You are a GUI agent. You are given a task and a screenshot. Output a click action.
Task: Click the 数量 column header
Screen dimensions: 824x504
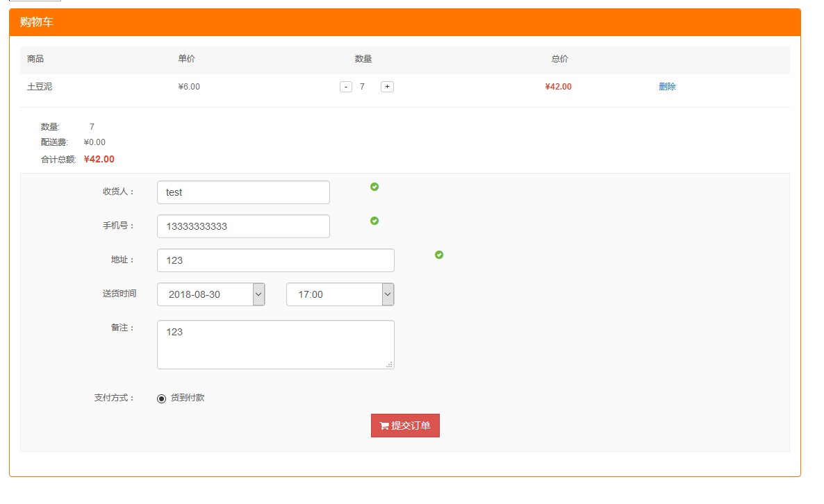point(363,59)
